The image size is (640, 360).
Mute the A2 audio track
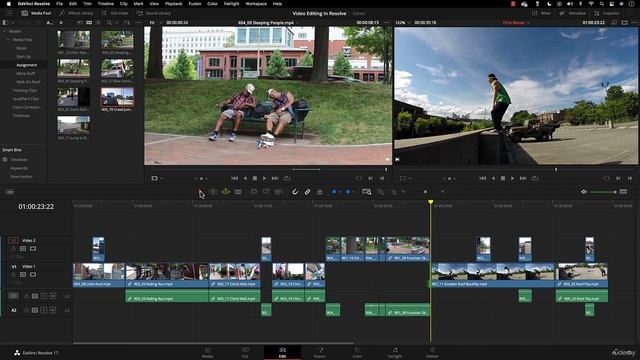pyautogui.click(x=53, y=310)
